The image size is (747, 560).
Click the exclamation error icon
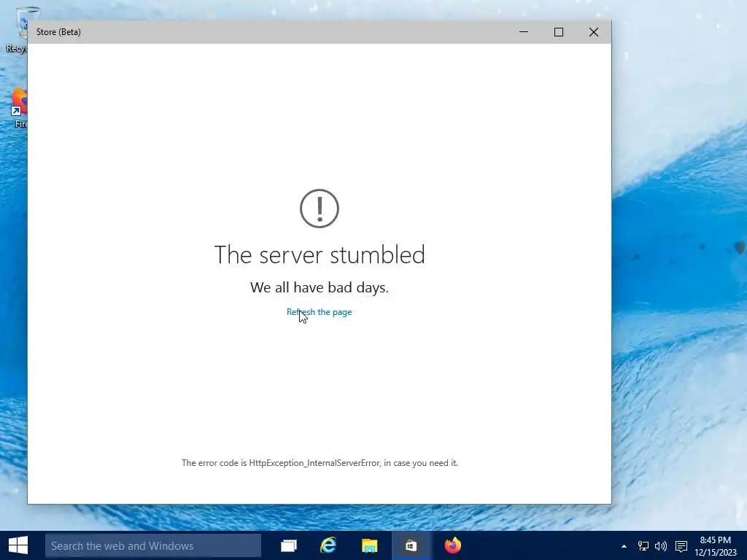(320, 209)
